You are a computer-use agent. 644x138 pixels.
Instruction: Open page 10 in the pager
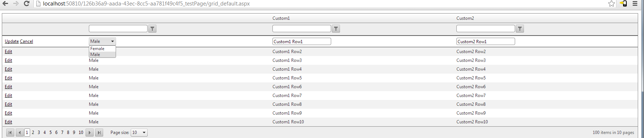(81, 133)
